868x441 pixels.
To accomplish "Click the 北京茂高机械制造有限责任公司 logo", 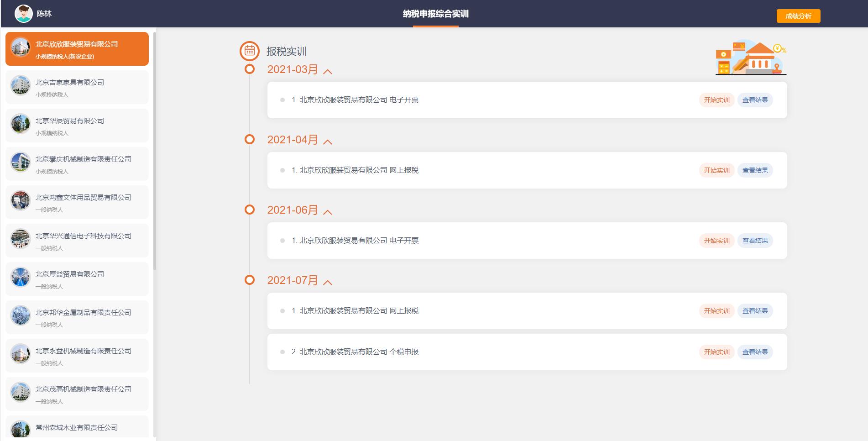I will click(x=21, y=393).
